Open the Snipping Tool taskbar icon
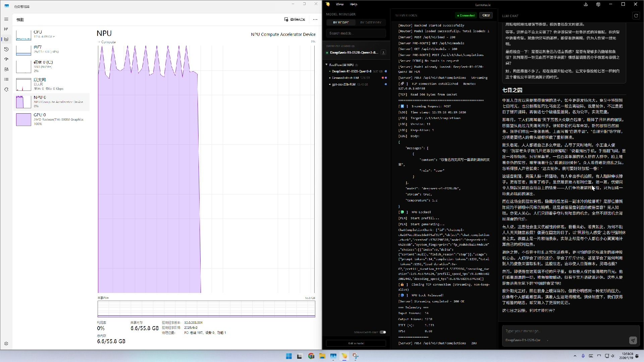The width and height of the screenshot is (644, 362). coord(356,356)
